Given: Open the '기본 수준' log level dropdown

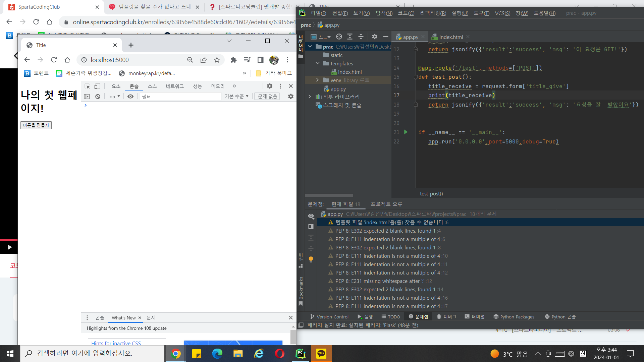Looking at the screenshot, I should [237, 97].
